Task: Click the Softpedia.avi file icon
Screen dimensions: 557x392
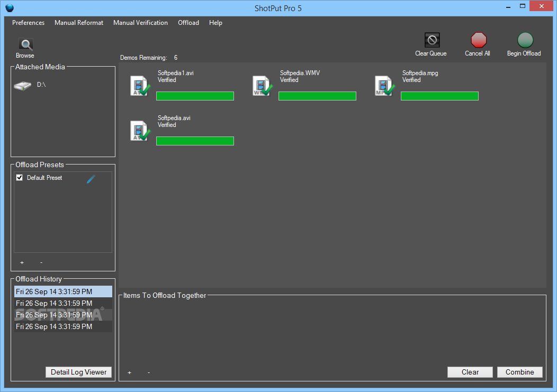Action: coord(140,131)
